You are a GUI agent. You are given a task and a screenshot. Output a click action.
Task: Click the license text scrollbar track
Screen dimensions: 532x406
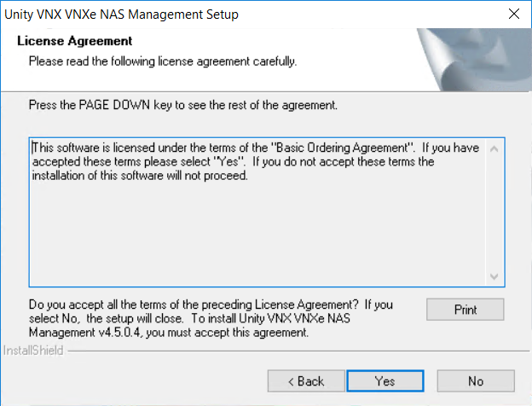point(494,213)
